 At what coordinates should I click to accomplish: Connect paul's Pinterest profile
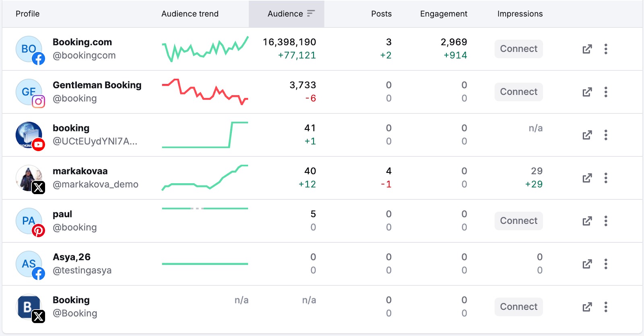click(x=518, y=221)
